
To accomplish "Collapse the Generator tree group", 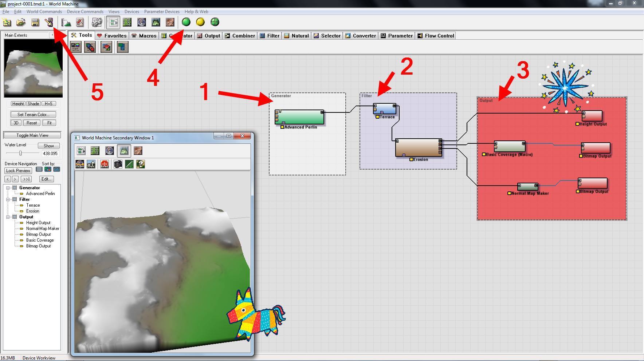I will click(x=8, y=188).
